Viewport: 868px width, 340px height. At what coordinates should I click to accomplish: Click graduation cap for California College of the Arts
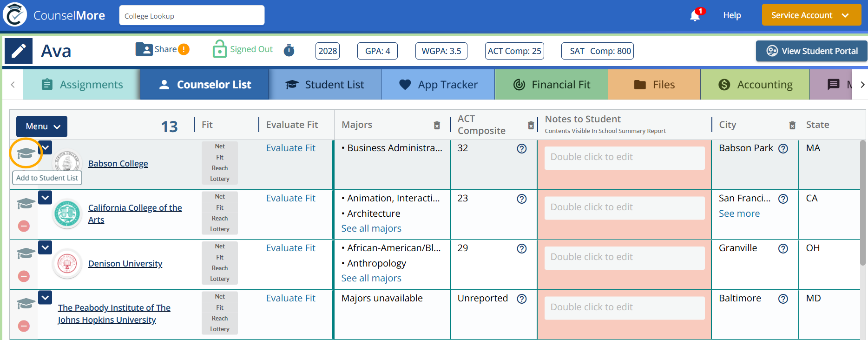pyautogui.click(x=26, y=203)
